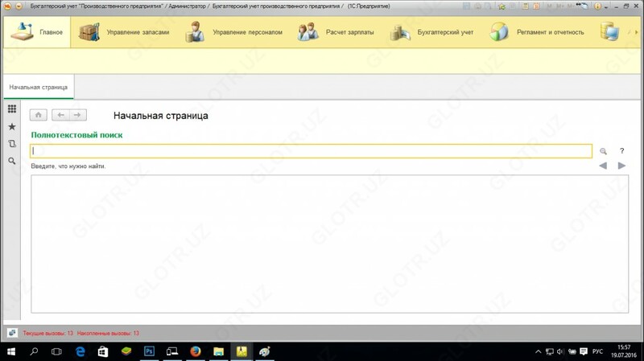The image size is (644, 361).
Task: Open the Управление запасами section
Action: [x=124, y=32]
